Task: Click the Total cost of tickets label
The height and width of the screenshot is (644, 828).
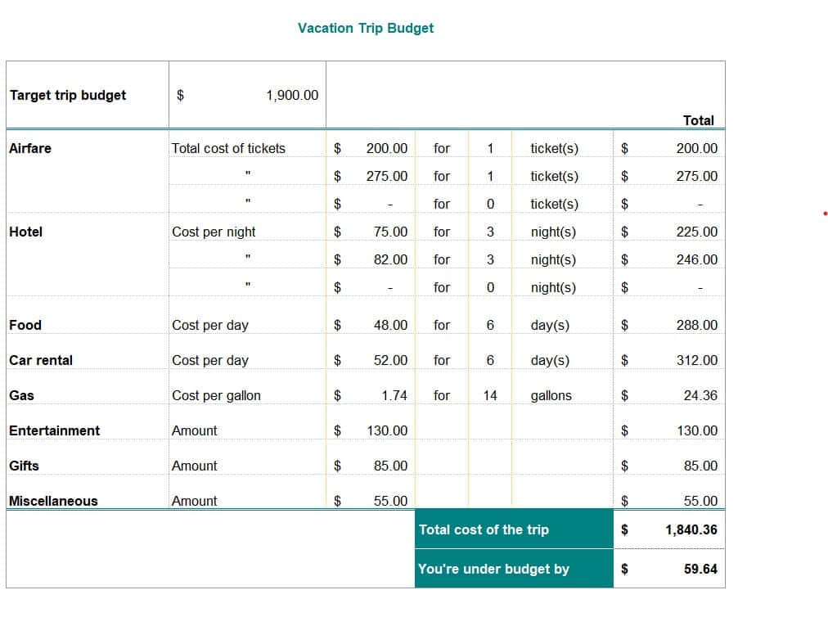Action: [228, 148]
